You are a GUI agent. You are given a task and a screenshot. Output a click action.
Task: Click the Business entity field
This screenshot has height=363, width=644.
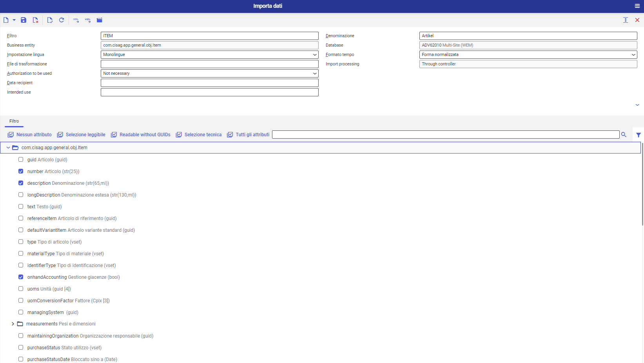point(210,45)
